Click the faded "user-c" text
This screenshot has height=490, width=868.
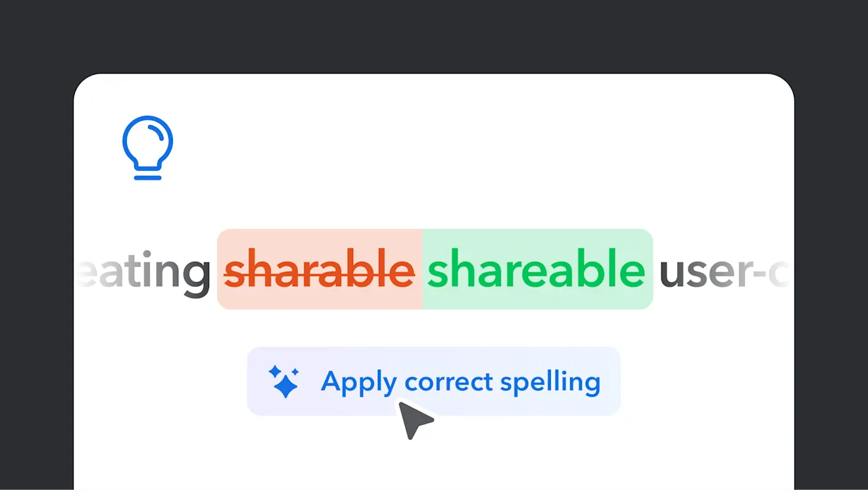point(720,270)
